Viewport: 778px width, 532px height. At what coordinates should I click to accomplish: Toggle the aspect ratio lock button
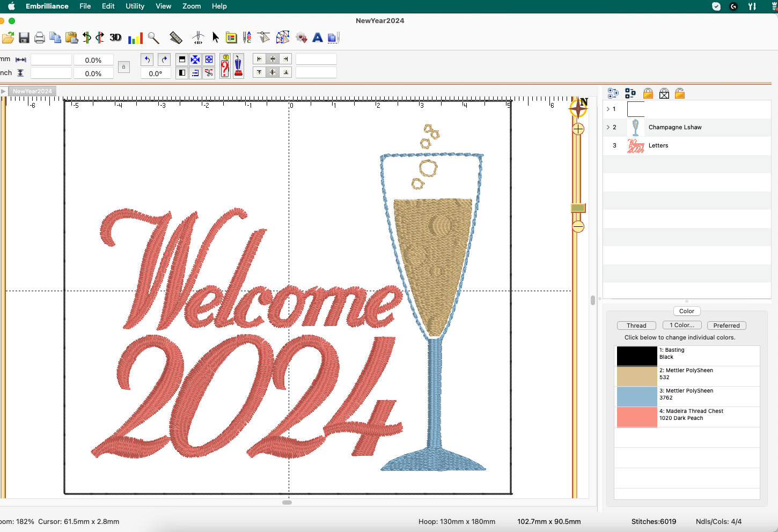pyautogui.click(x=124, y=67)
